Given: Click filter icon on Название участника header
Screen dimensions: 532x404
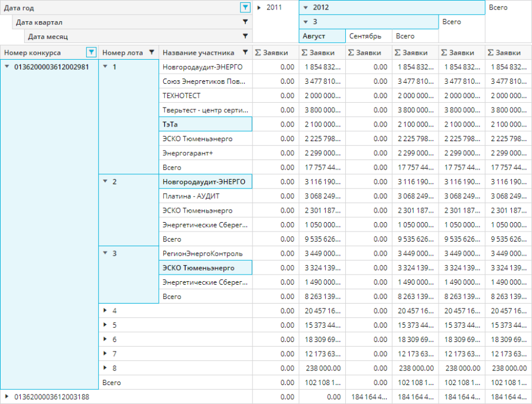Looking at the screenshot, I should tap(245, 53).
